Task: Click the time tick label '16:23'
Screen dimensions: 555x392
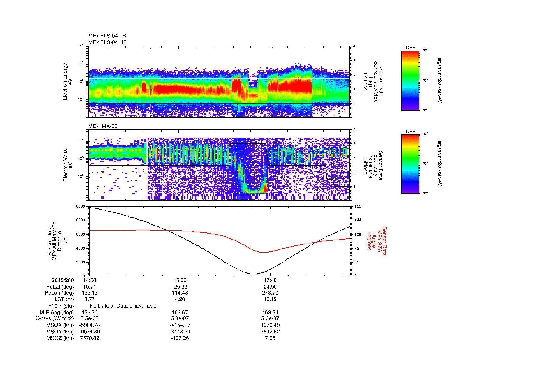Action: [x=180, y=280]
